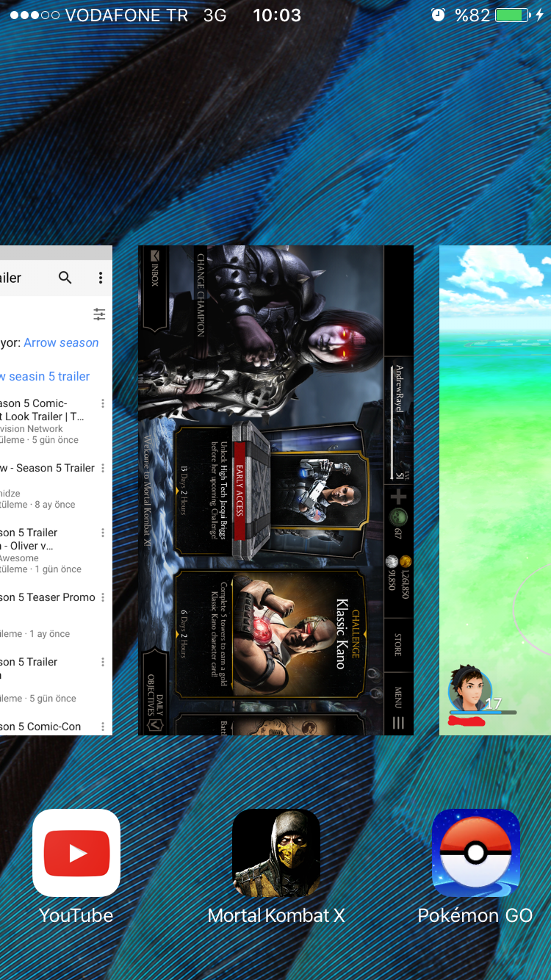
Task: Tap the 91,850 alliance points balance
Action: (392, 573)
